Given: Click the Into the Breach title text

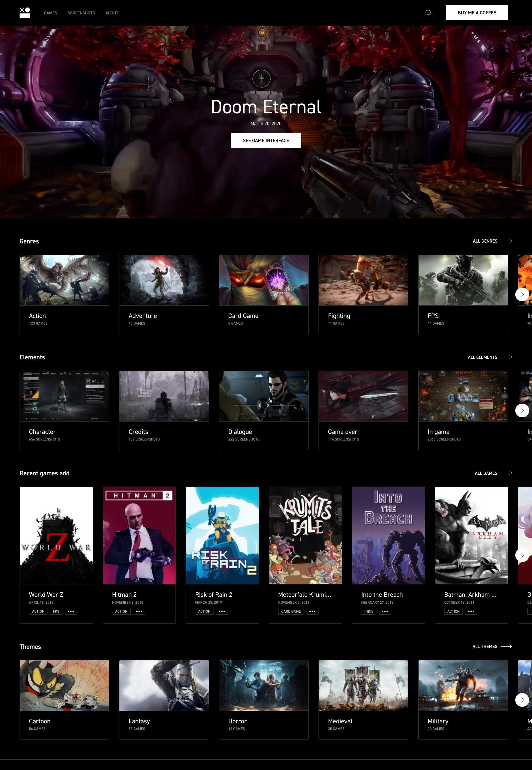Looking at the screenshot, I should pos(382,595).
